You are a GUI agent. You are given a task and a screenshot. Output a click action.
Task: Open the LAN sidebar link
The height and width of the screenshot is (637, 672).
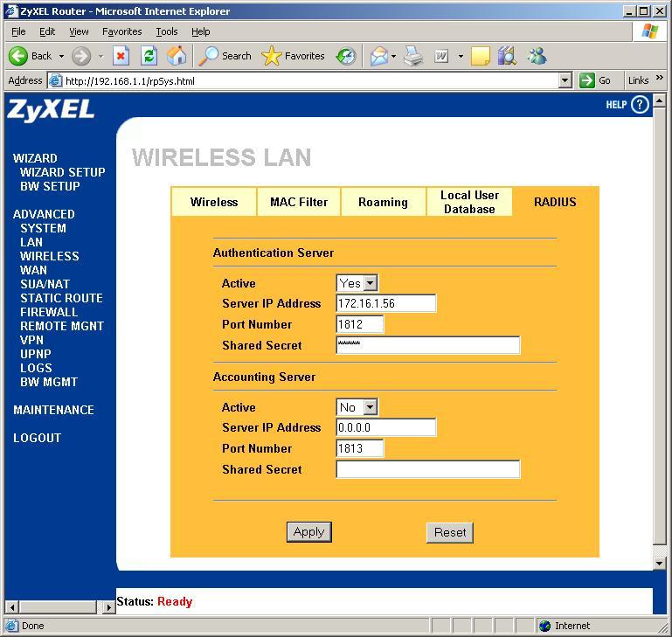31,242
